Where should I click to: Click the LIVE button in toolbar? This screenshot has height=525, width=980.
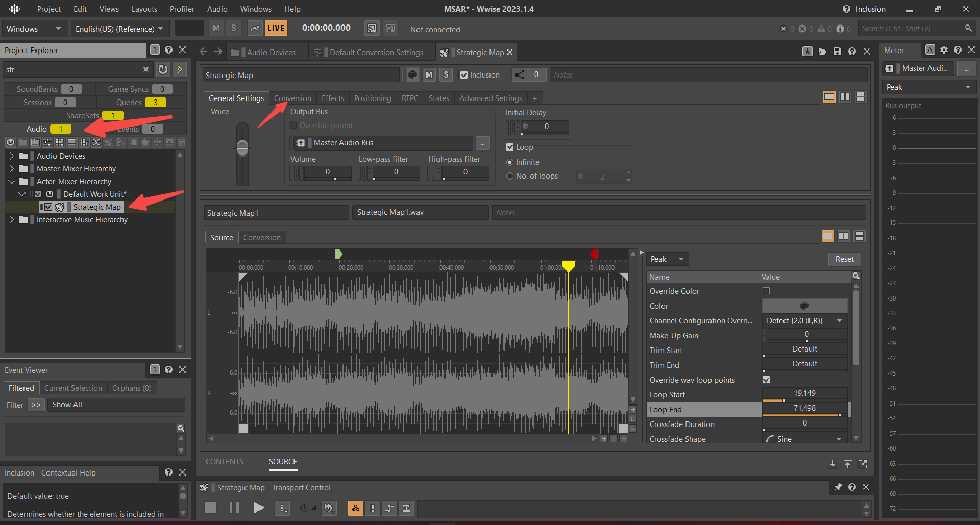276,29
